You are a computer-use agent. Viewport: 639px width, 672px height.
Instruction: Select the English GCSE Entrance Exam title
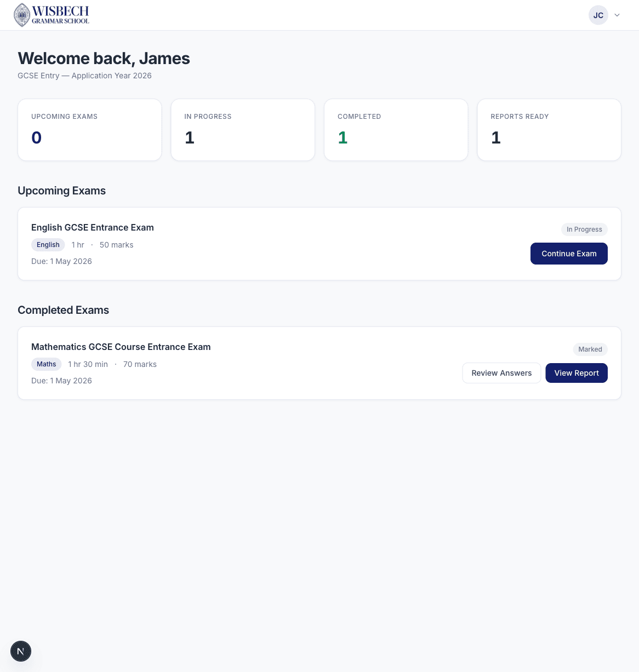pyautogui.click(x=92, y=227)
